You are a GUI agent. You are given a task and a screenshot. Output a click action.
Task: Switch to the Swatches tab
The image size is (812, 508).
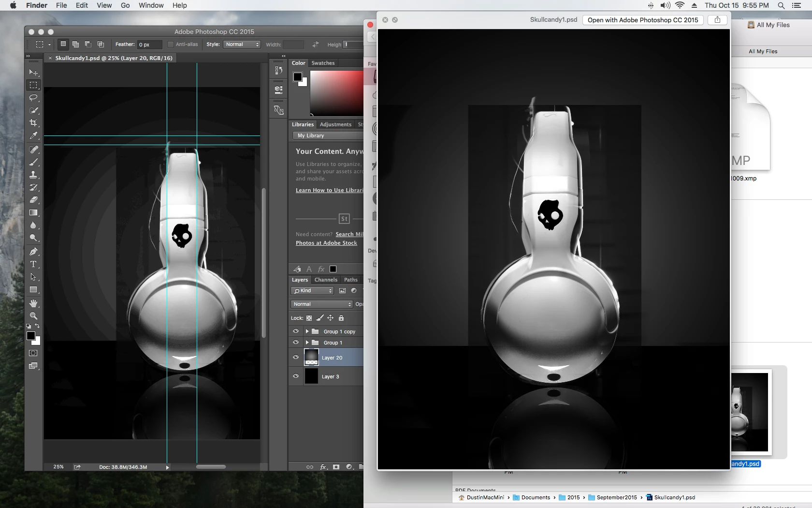[x=323, y=63]
